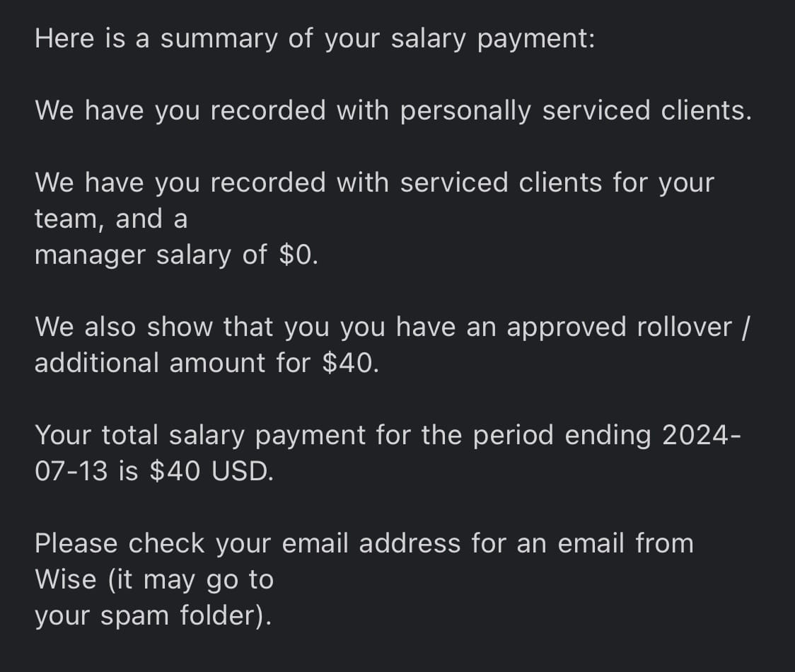Click the 'Here is a summary' heading line
The height and width of the screenshot is (672, 795).
point(315,39)
